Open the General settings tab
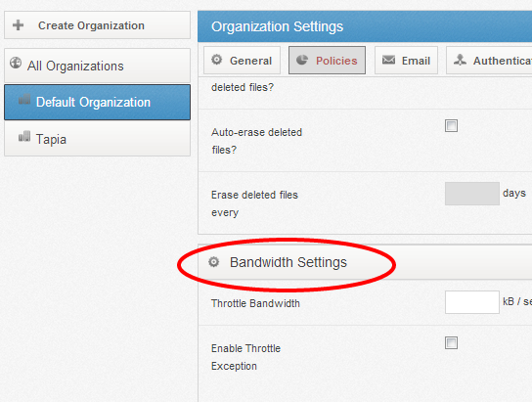The image size is (532, 402). 242,61
